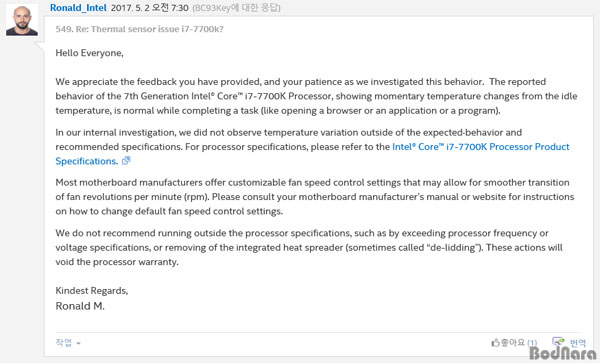Click the 'Specifications.' link text
This screenshot has width=600, height=363.
point(86,161)
